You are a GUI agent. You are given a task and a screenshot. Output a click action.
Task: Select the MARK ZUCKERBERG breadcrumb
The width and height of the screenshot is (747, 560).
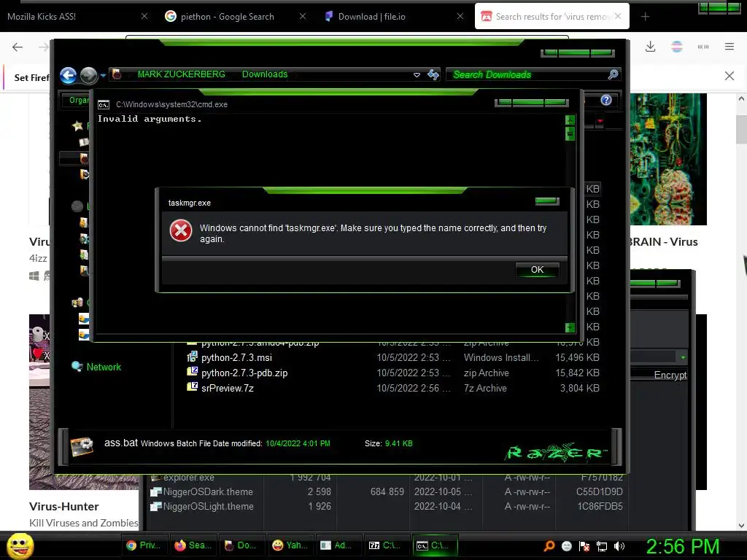[181, 74]
